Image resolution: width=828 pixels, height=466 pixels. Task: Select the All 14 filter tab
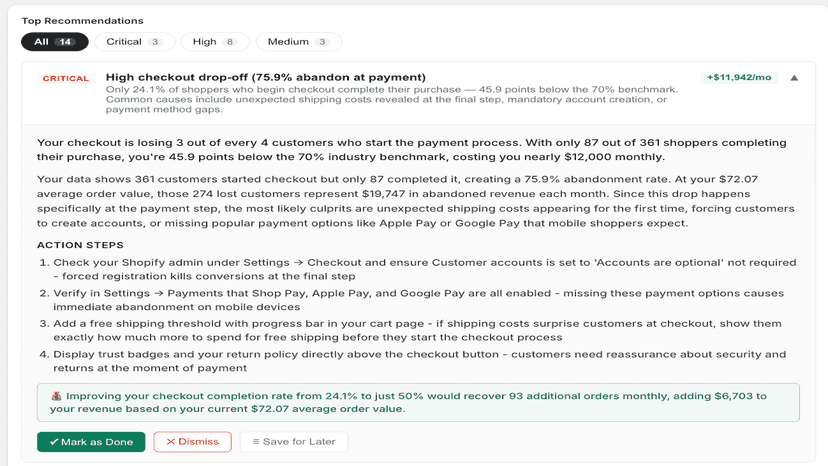point(55,42)
